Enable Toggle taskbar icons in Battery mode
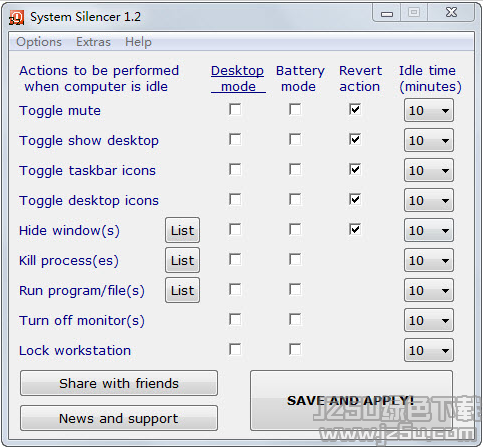This screenshot has width=483, height=447. (x=295, y=169)
